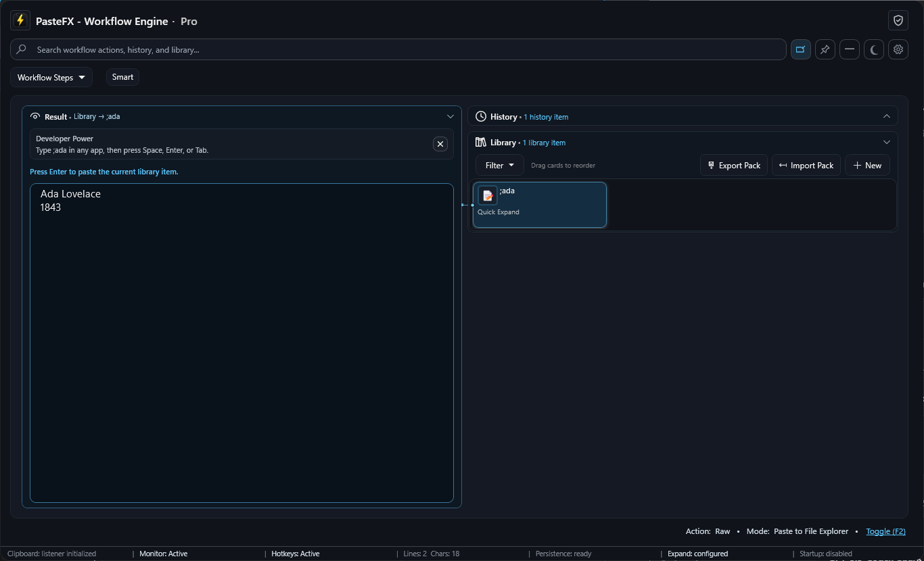The height and width of the screenshot is (561, 924).
Task: Click the Startup: disabled status entry
Action: 826,554
